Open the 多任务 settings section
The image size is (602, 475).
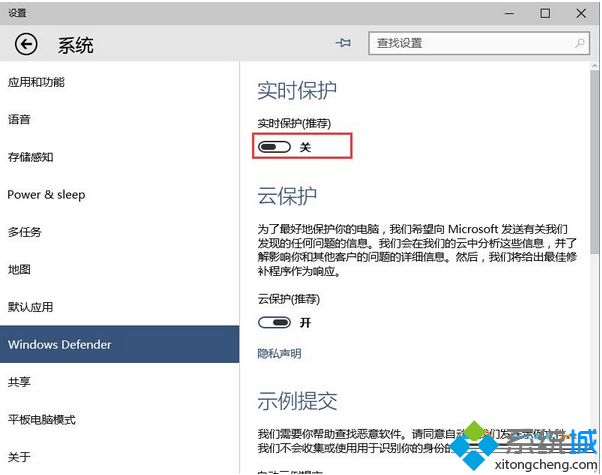(25, 232)
